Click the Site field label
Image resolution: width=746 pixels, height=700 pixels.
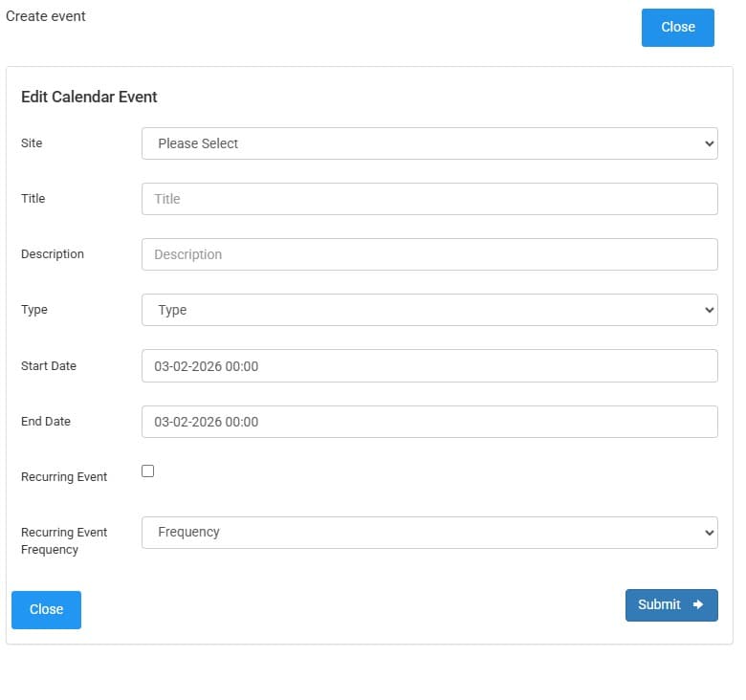32,143
